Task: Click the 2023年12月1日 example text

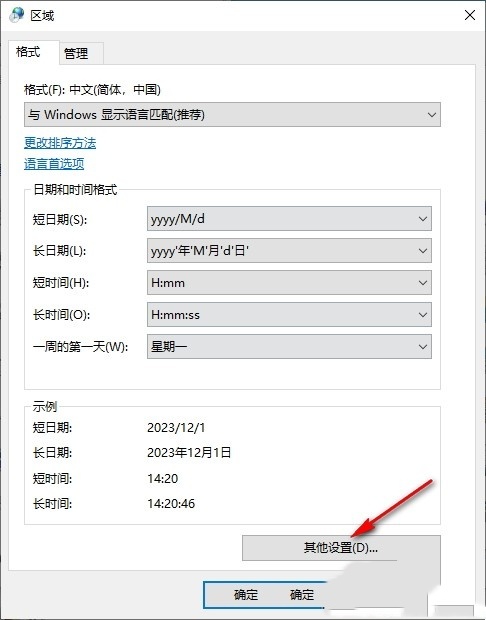Action: click(189, 453)
